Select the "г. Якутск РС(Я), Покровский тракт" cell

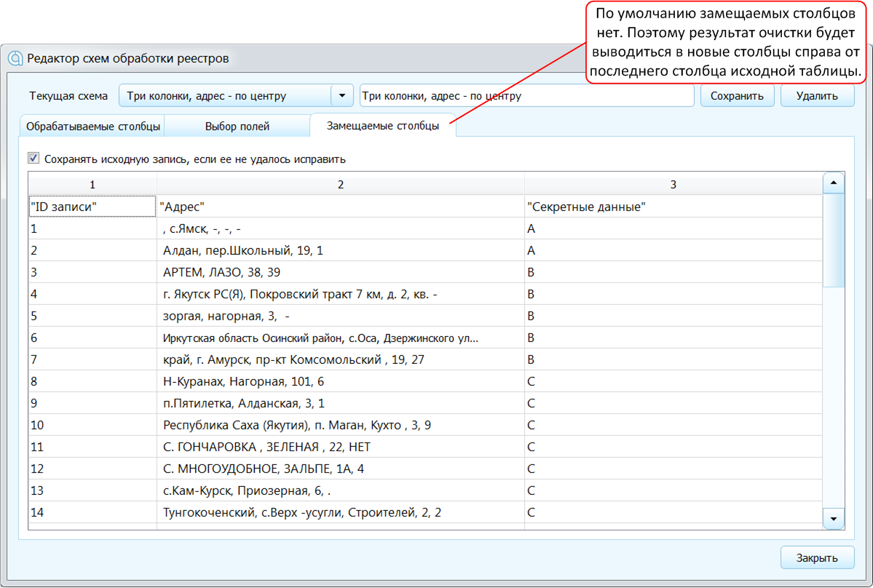(x=341, y=294)
